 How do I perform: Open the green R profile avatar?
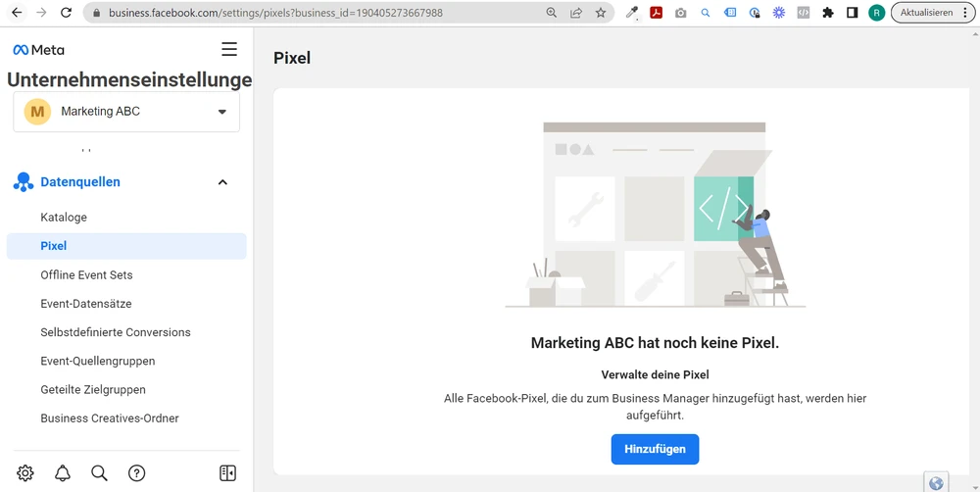click(x=877, y=13)
